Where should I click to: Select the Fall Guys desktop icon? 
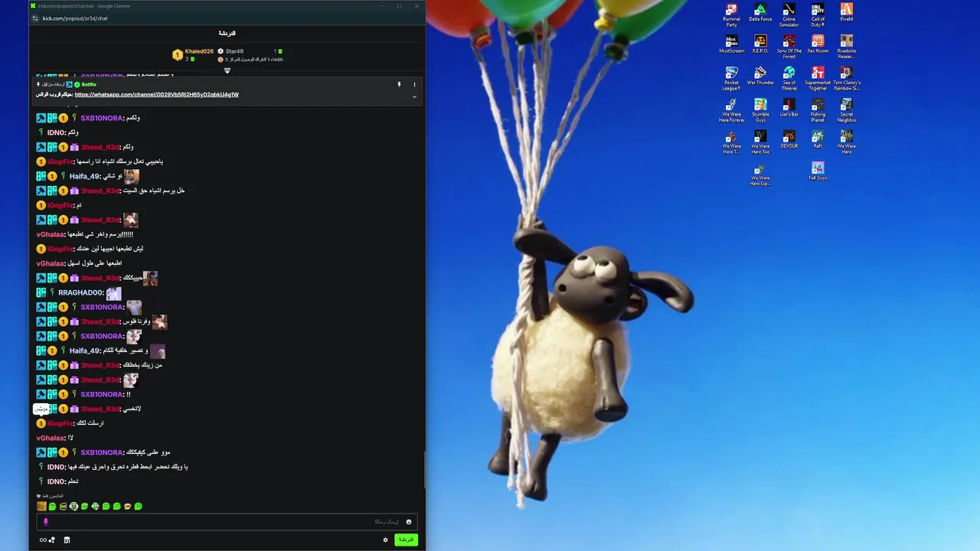click(x=818, y=171)
